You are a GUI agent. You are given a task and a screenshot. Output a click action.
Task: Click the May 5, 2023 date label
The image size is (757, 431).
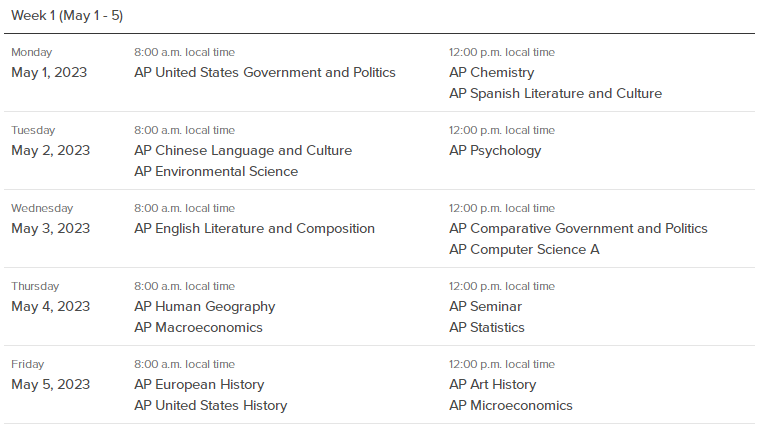[51, 385]
